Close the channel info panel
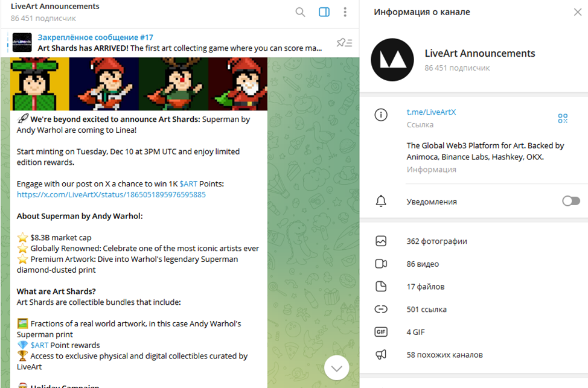This screenshot has width=588, height=388. [x=578, y=12]
